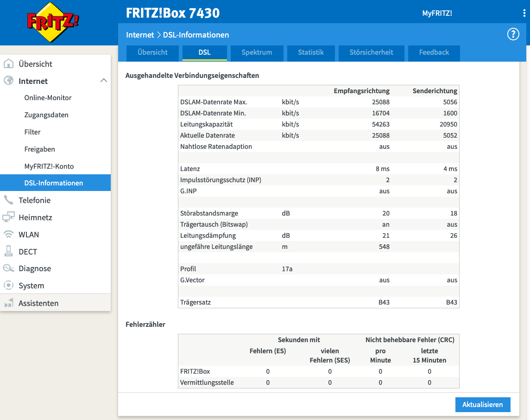Click the MyFRITZ! link in header

[x=437, y=13]
